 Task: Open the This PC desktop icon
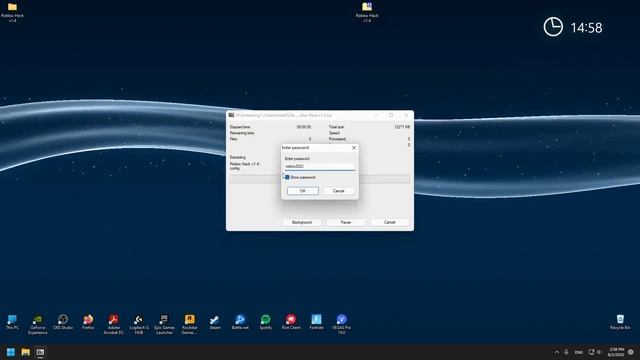point(12,322)
